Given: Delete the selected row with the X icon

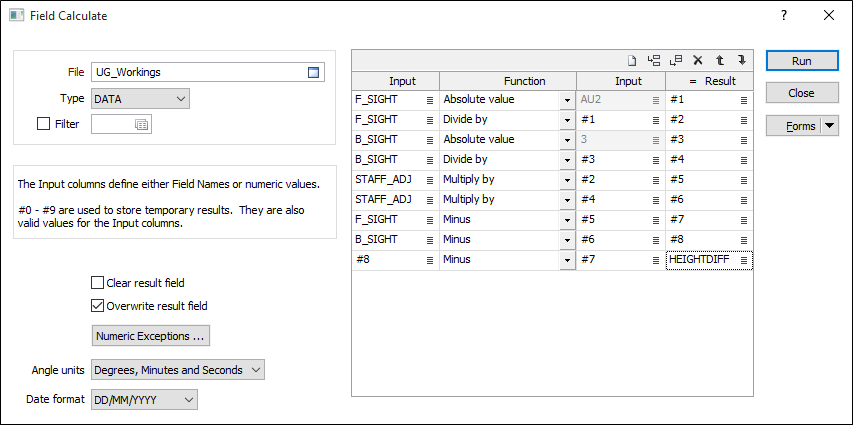Looking at the screenshot, I should [x=698, y=60].
